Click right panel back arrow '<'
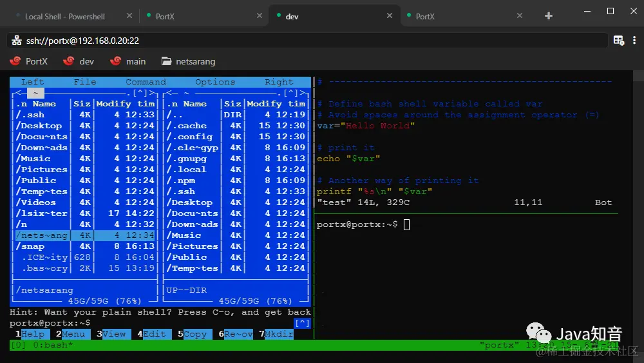Image resolution: width=644 pixels, height=363 pixels. coord(169,93)
